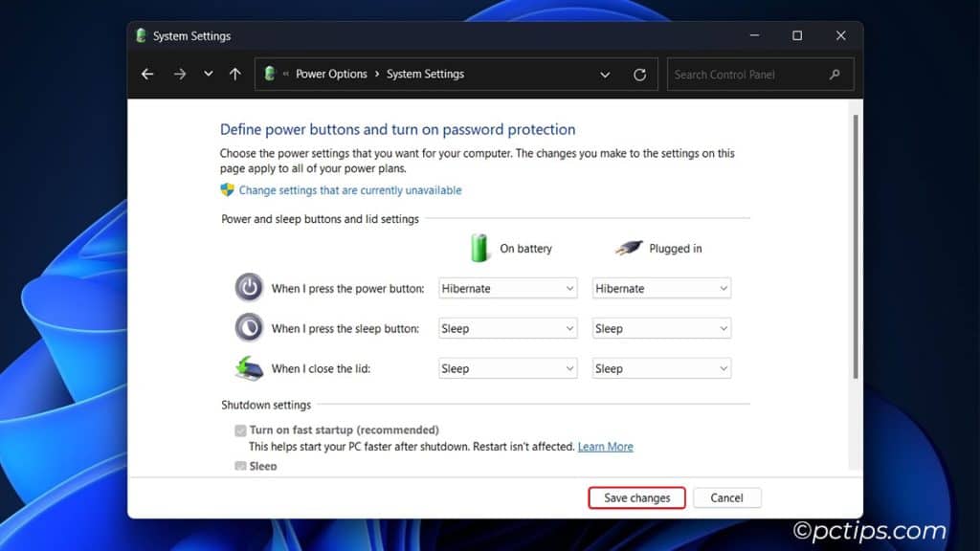Click Change settings that are currently unavailable
The height and width of the screenshot is (551, 980).
coord(349,189)
